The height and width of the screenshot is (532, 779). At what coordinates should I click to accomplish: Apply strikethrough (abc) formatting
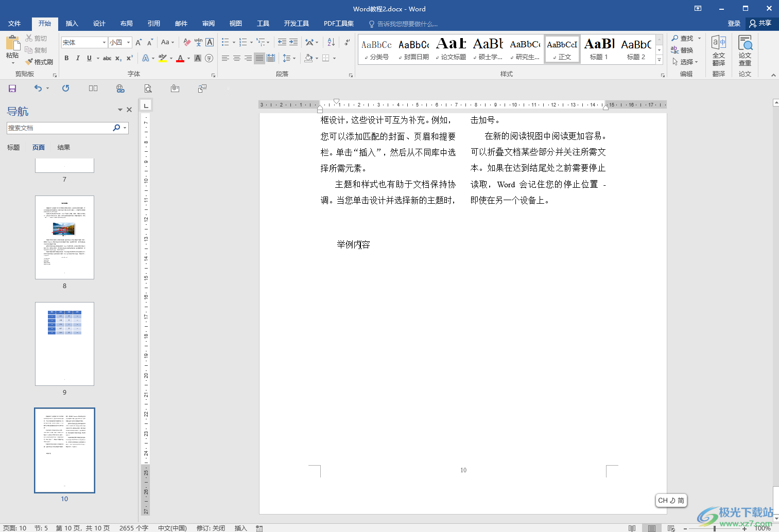[x=107, y=58]
